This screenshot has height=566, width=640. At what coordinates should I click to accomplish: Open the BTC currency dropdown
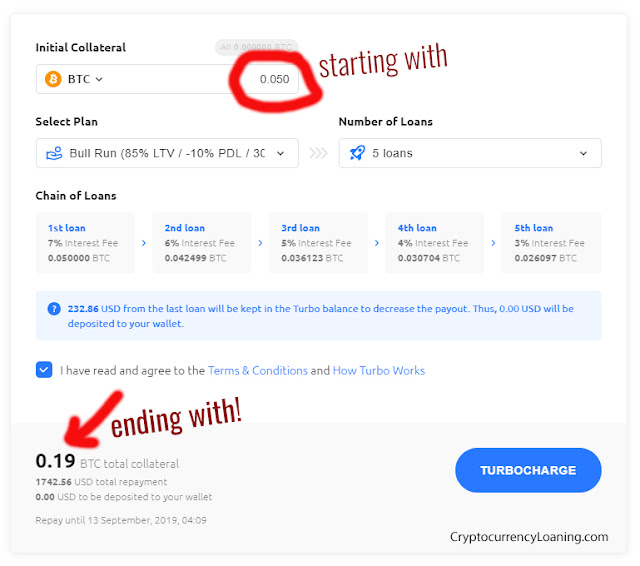coord(85,79)
